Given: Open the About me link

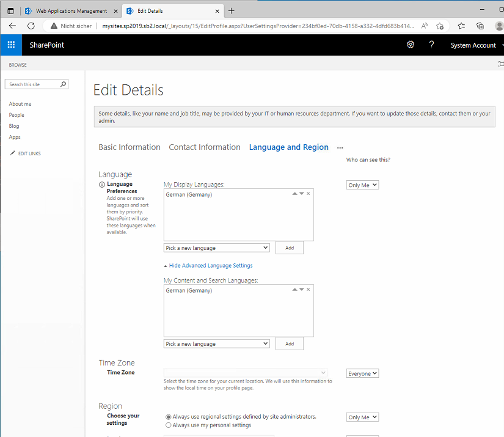Looking at the screenshot, I should (20, 104).
